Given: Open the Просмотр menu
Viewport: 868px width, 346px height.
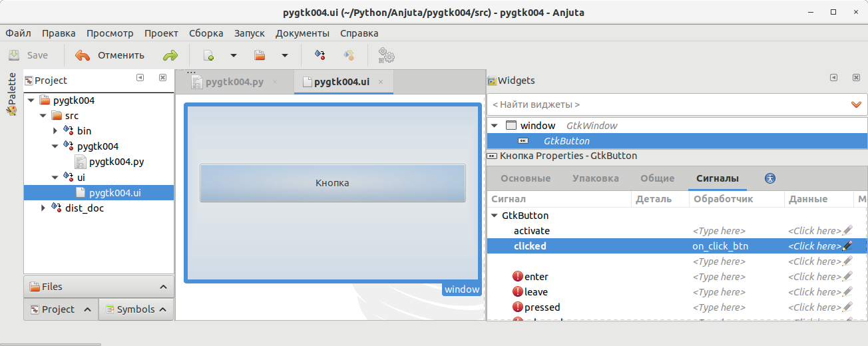Looking at the screenshot, I should [110, 33].
